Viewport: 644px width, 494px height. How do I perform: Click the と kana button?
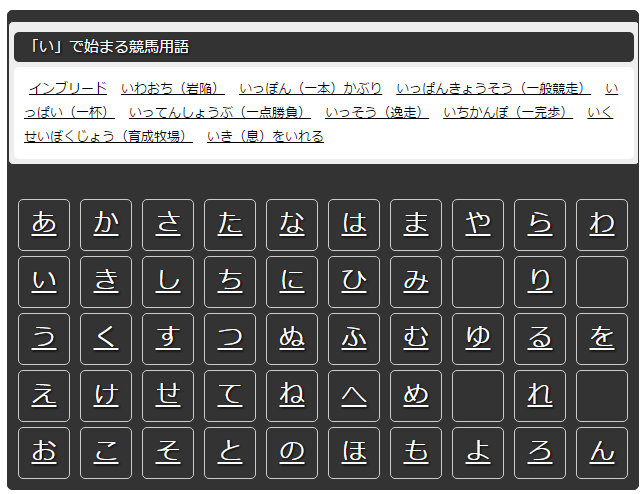(x=230, y=453)
